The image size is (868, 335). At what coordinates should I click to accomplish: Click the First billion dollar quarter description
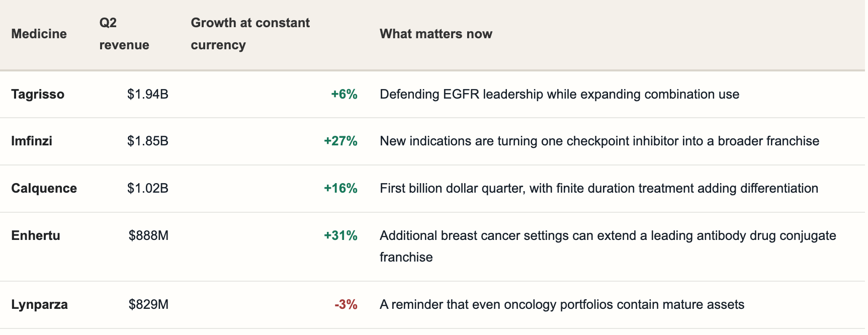(599, 189)
